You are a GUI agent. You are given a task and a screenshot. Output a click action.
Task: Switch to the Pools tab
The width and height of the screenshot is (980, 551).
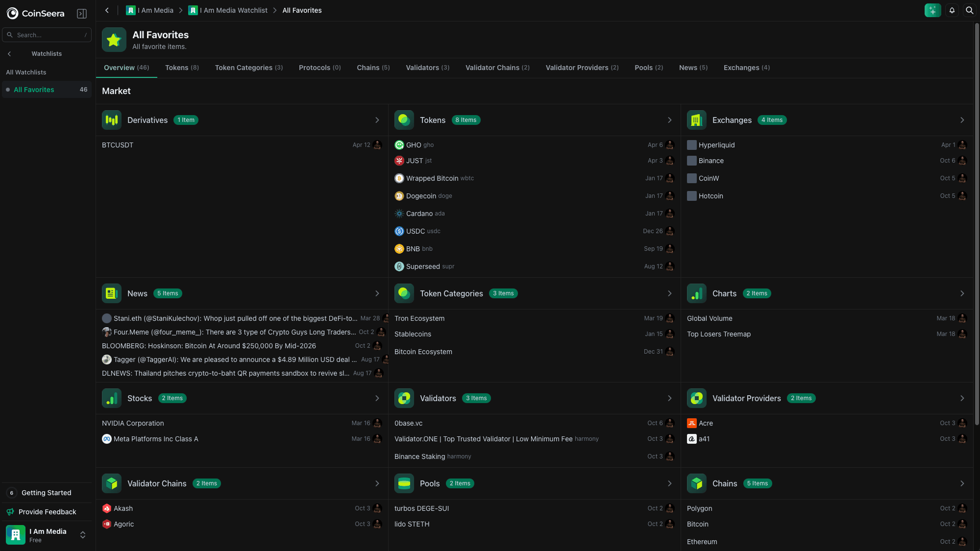pyautogui.click(x=649, y=68)
